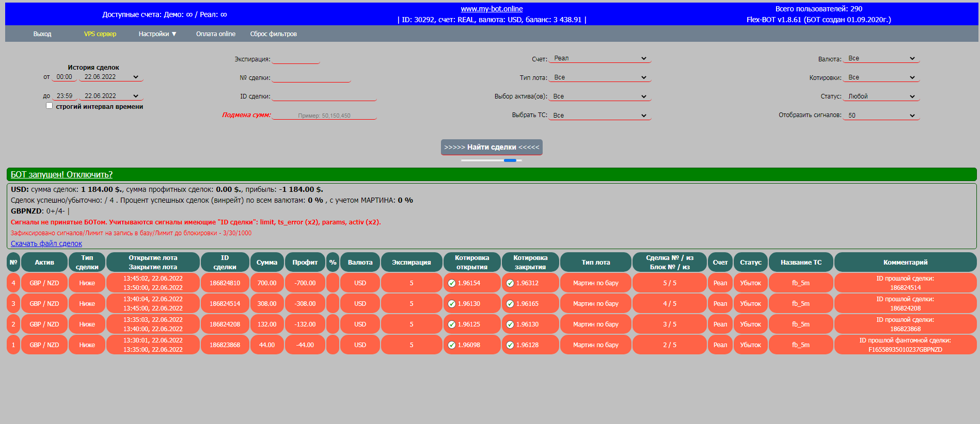Click the profit cell '-308.00'
This screenshot has height=424, width=980.
coord(305,304)
